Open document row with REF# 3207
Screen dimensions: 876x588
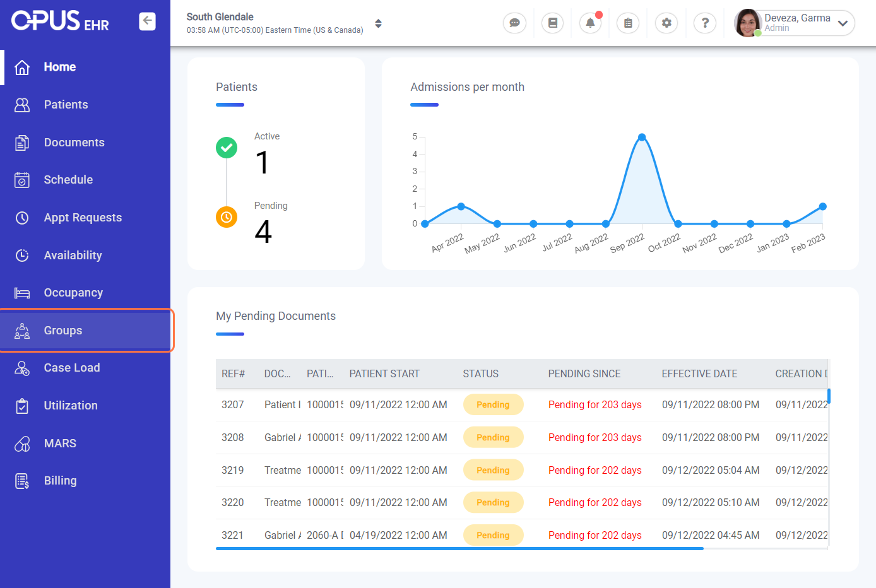click(x=522, y=405)
